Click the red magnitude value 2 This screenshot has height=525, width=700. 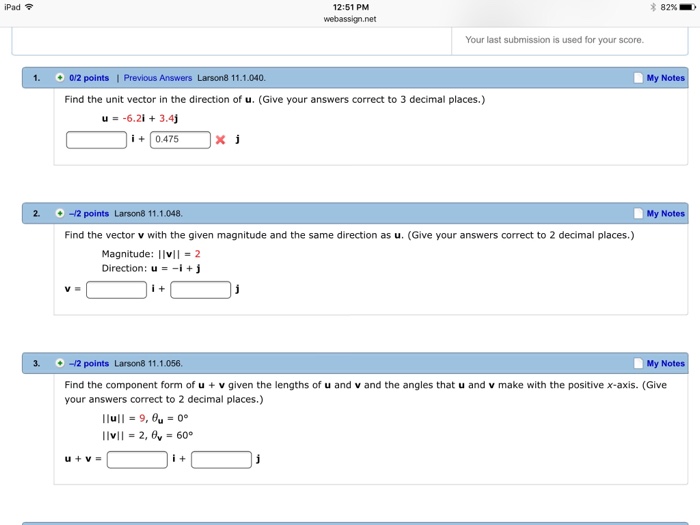click(x=197, y=254)
